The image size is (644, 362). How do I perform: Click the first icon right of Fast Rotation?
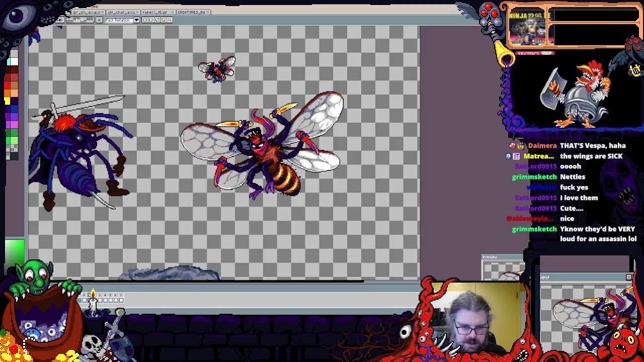coord(145,20)
